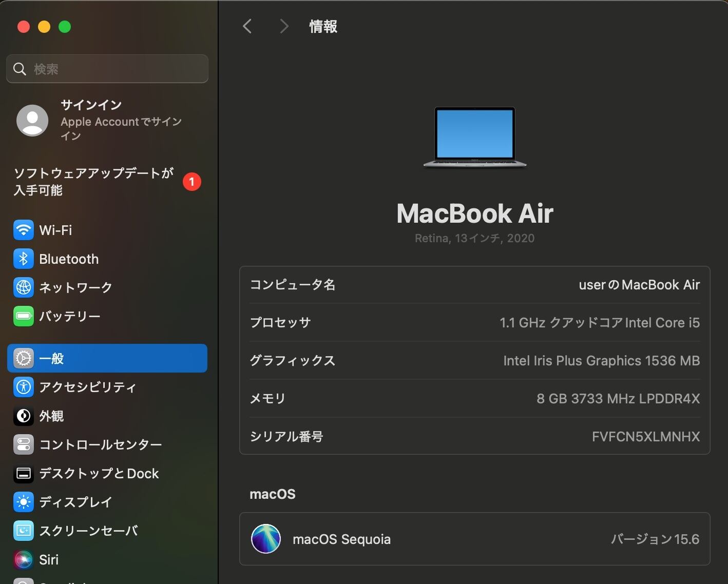Click the macOS section heading
The image size is (728, 584).
click(273, 494)
